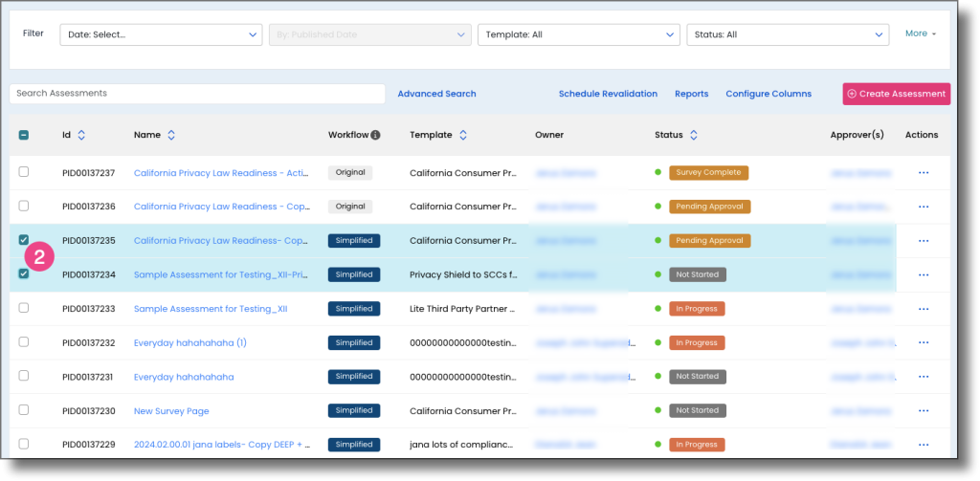Open actions menu for PID00137234 row
980x481 pixels.
click(x=924, y=274)
